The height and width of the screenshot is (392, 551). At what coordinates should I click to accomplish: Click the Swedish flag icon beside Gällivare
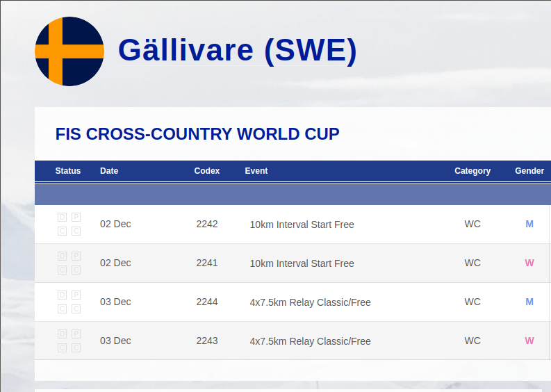[69, 51]
